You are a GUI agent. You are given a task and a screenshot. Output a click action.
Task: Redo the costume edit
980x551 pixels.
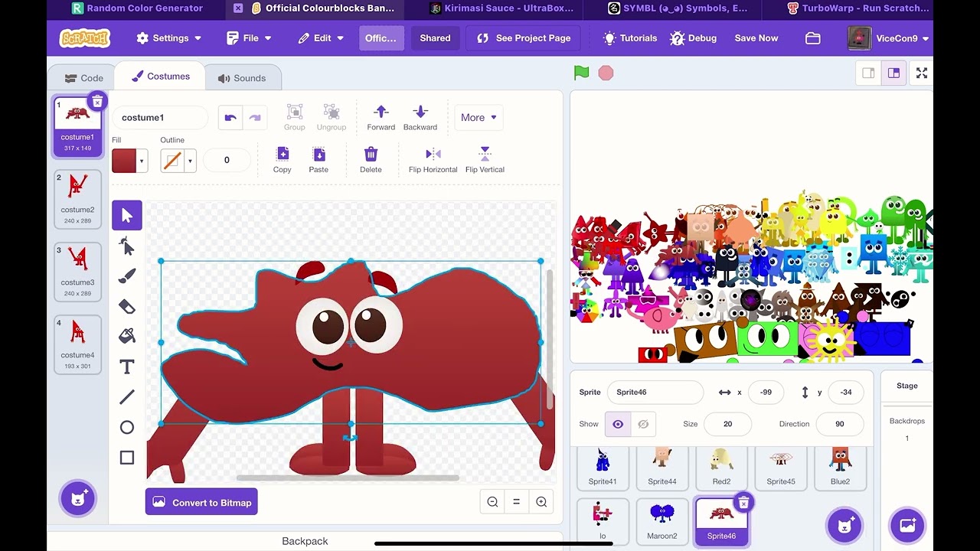coord(255,117)
